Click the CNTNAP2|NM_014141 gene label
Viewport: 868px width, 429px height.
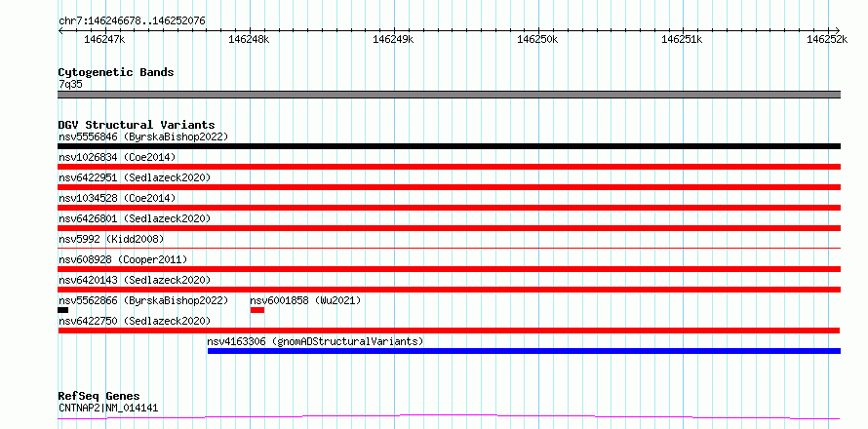point(108,408)
